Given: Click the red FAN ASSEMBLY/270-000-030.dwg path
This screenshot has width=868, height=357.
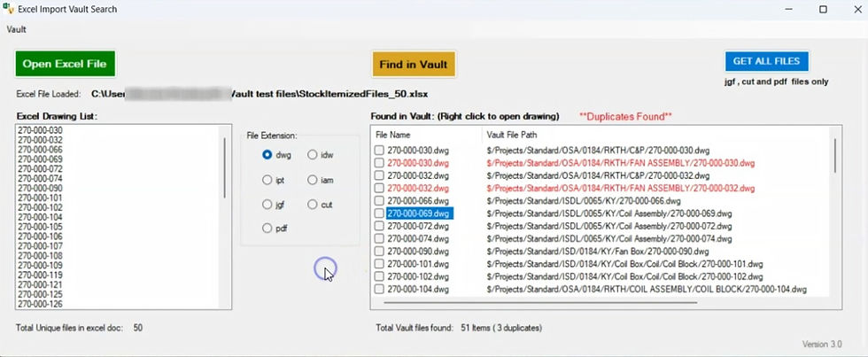Looking at the screenshot, I should [621, 163].
